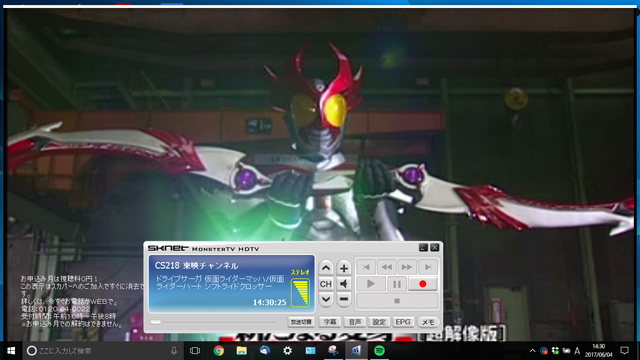Click the Play button

pos(371,284)
